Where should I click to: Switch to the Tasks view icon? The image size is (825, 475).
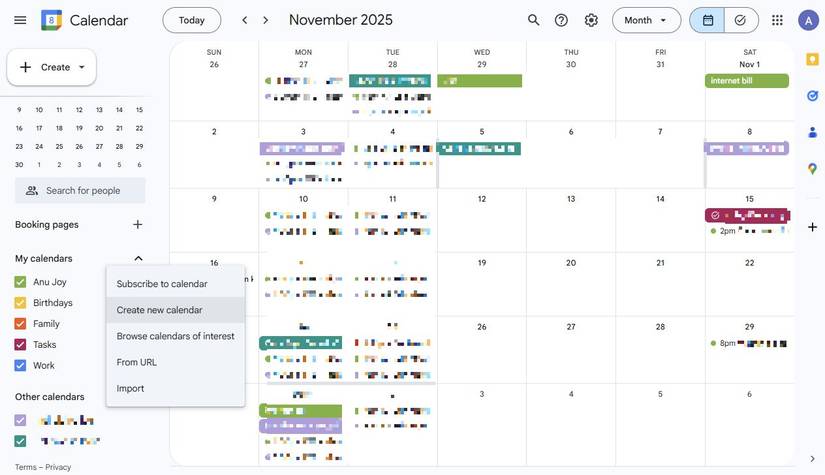coord(740,20)
